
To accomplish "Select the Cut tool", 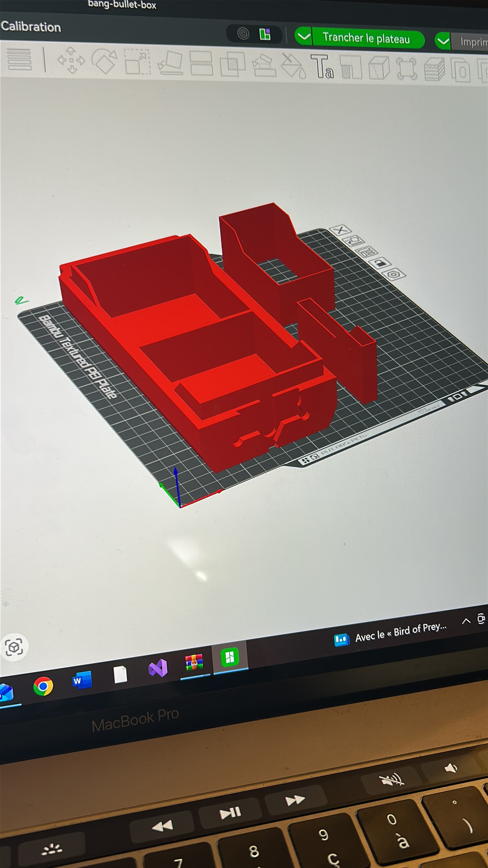I will pyautogui.click(x=201, y=63).
